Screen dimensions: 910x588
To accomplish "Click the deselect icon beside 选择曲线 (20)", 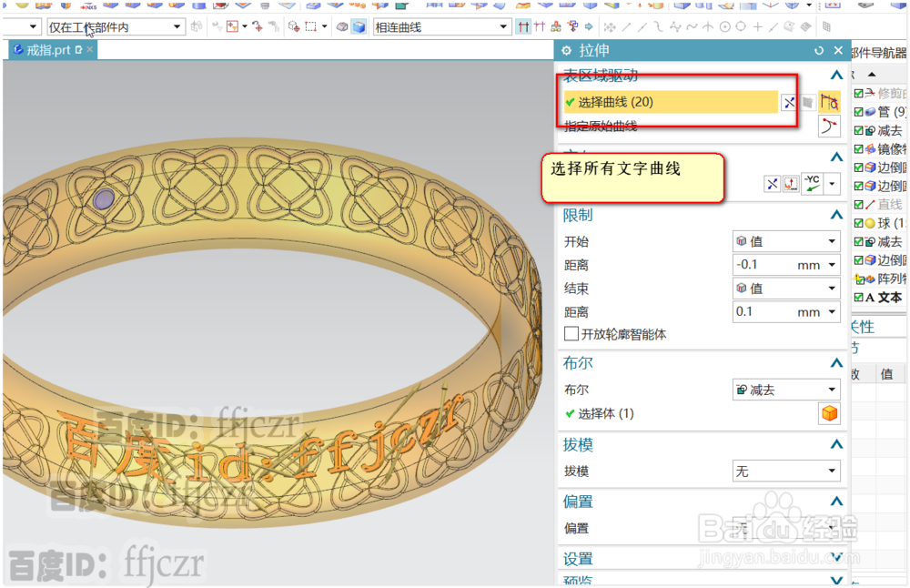I will tap(789, 102).
